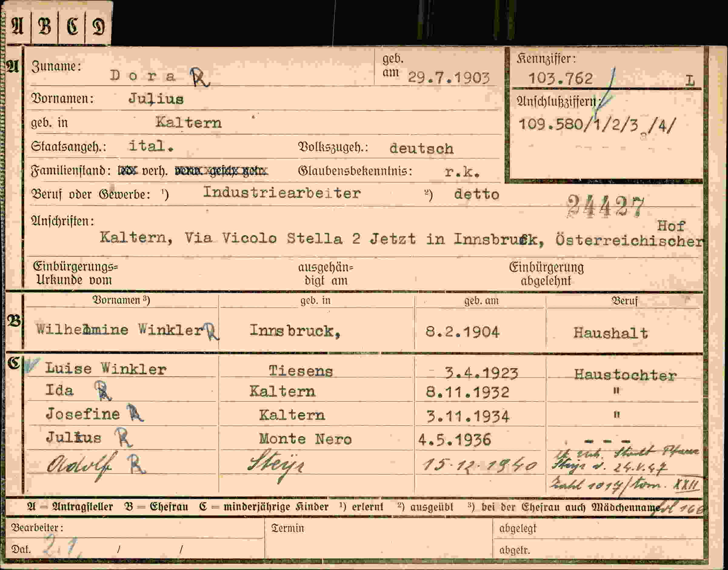This screenshot has height=570, width=728.
Task: Click the child name "Josefine"
Action: tap(83, 414)
